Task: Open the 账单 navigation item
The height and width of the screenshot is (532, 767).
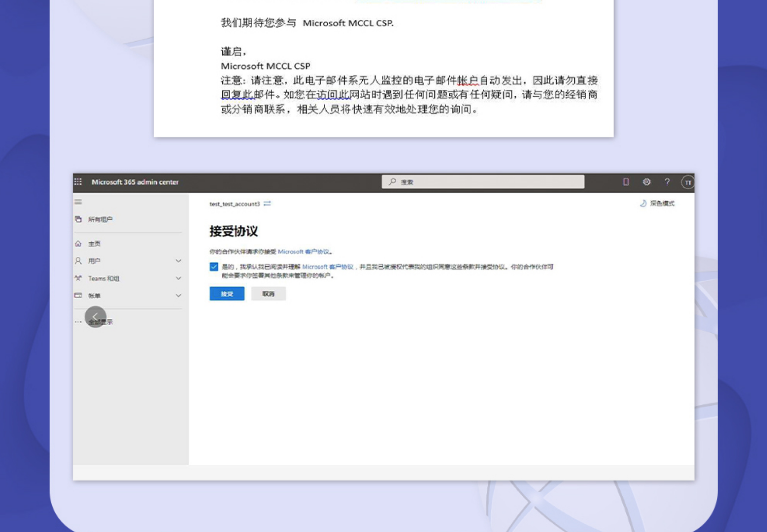Action: tap(95, 296)
